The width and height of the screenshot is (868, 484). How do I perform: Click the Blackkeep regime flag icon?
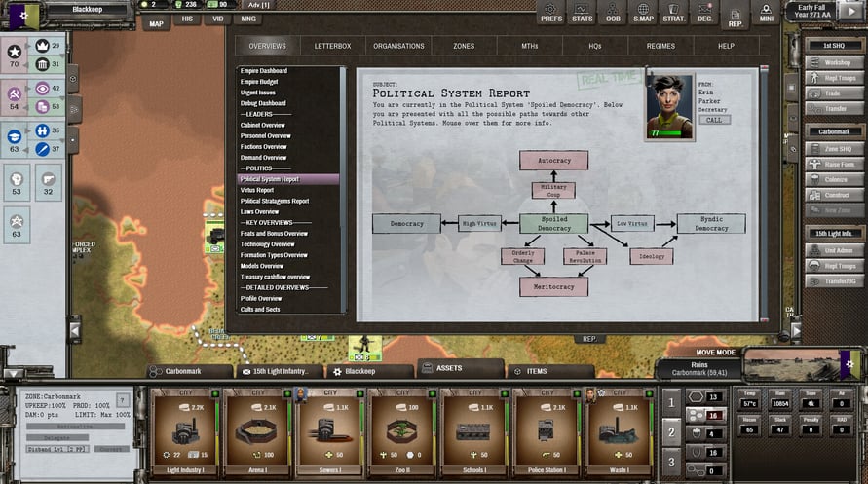click(x=23, y=16)
